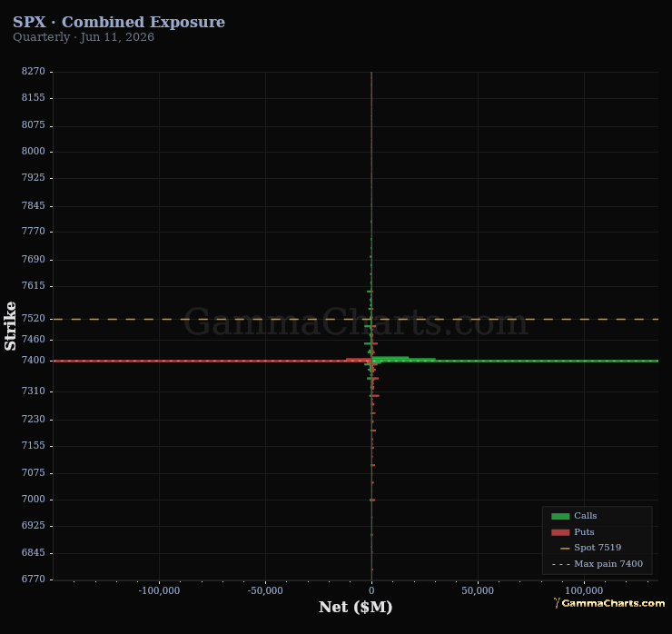Image resolution: width=672 pixels, height=634 pixels.
Task: Click the 0 net axis label
Action: 371,591
